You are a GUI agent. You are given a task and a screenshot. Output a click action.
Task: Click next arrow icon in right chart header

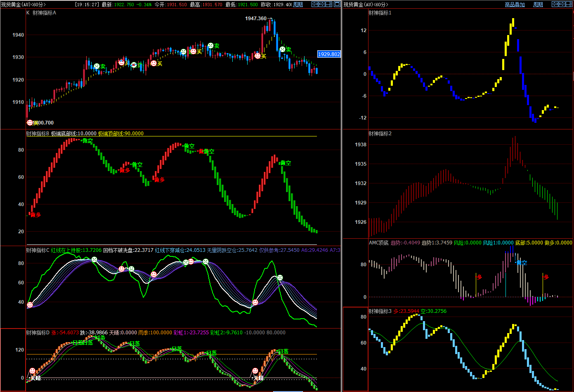[562, 4]
